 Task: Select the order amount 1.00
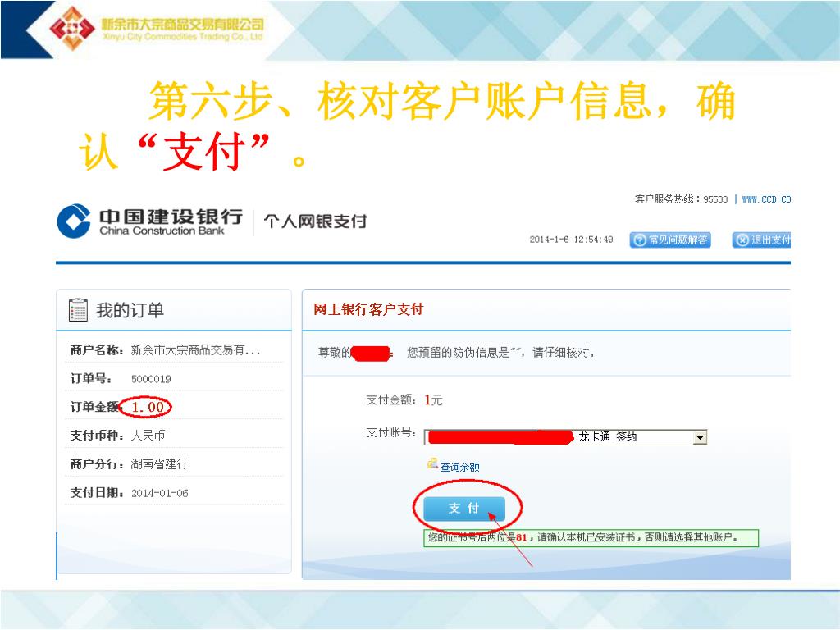(148, 407)
